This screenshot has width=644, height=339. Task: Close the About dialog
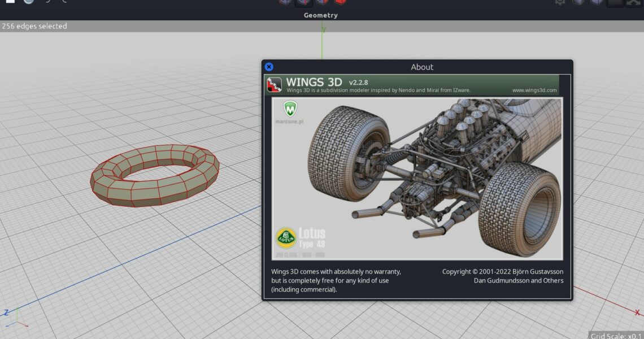coord(269,67)
